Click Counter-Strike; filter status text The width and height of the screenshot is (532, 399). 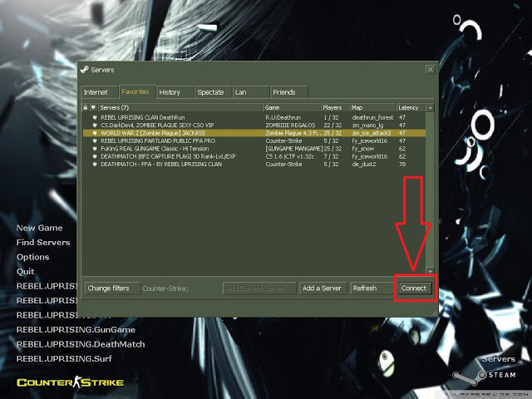pyautogui.click(x=165, y=288)
